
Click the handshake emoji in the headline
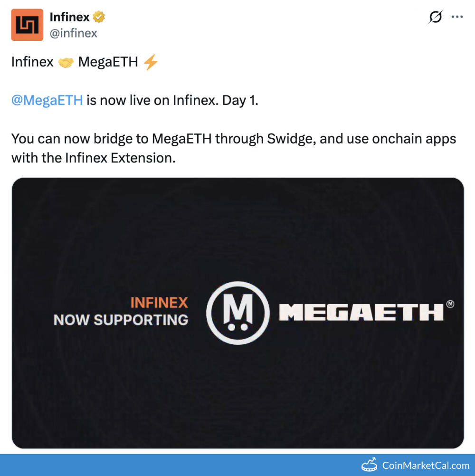pyautogui.click(x=66, y=62)
